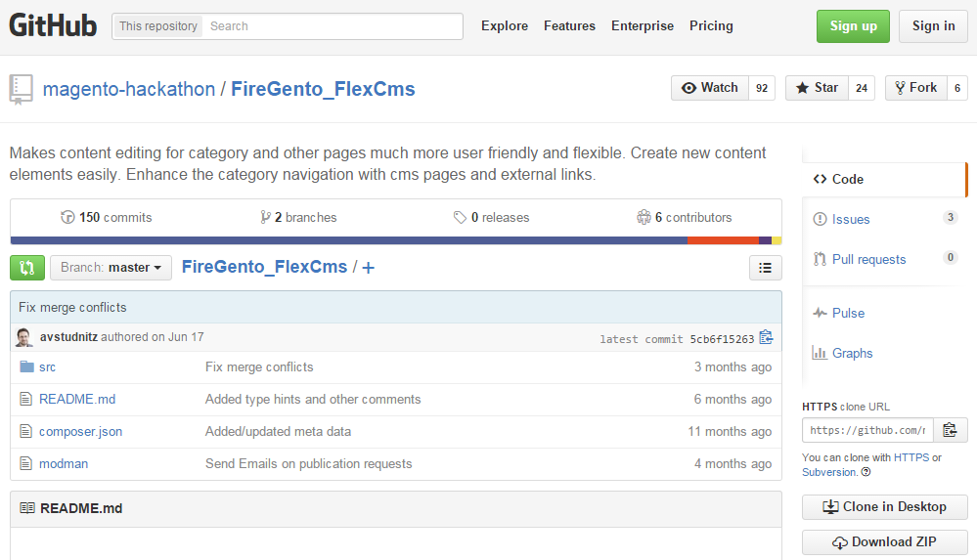The image size is (977, 560).
Task: Click the plus icon to create new file
Action: [x=369, y=268]
